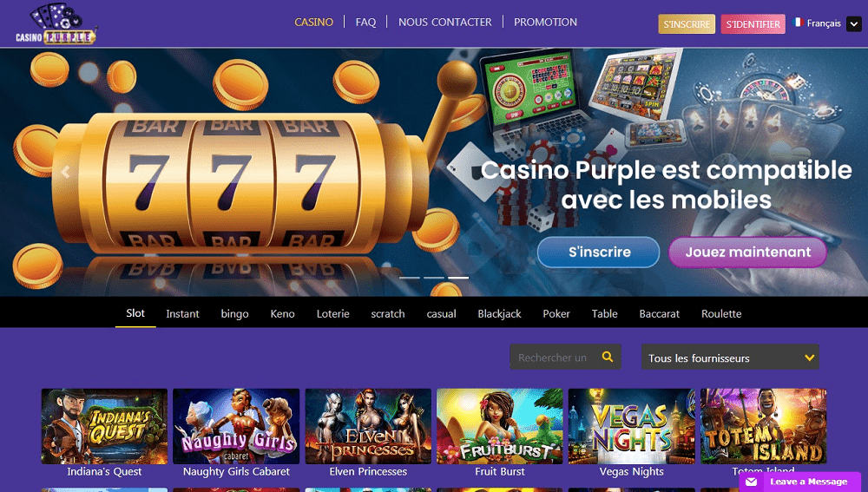
Task: Click the Jouez maintenant button
Action: point(747,252)
